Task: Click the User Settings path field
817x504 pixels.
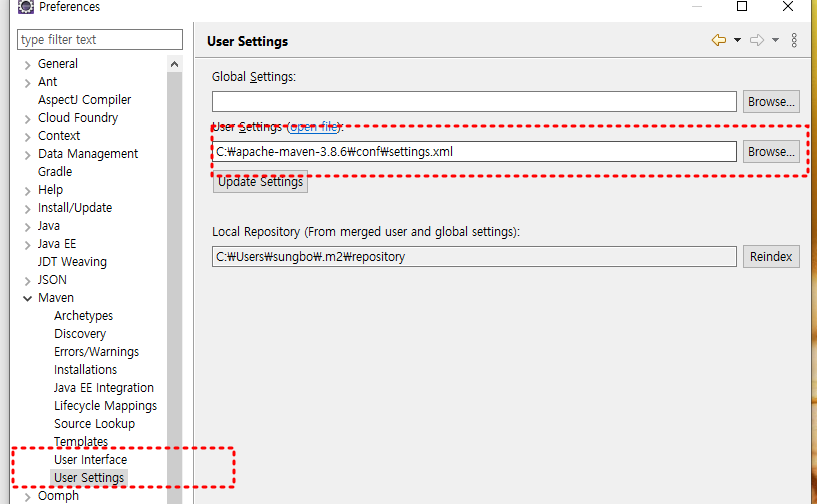Action: [474, 152]
